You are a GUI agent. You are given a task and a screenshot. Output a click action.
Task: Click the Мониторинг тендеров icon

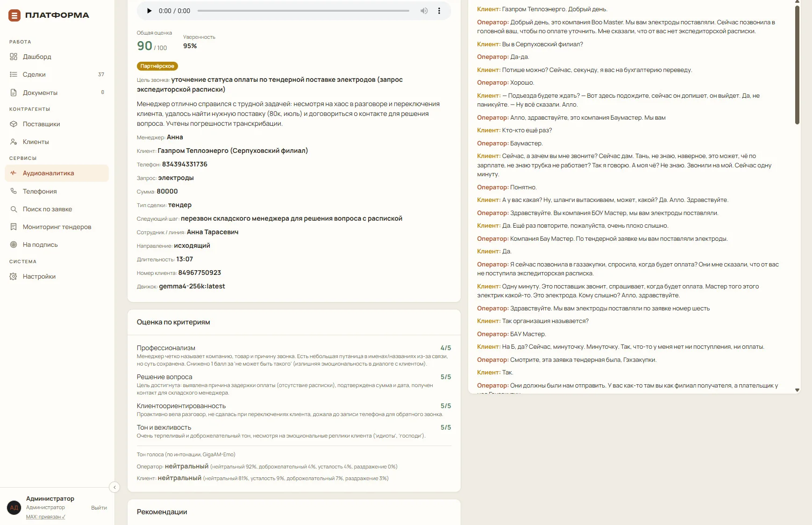pos(14,227)
